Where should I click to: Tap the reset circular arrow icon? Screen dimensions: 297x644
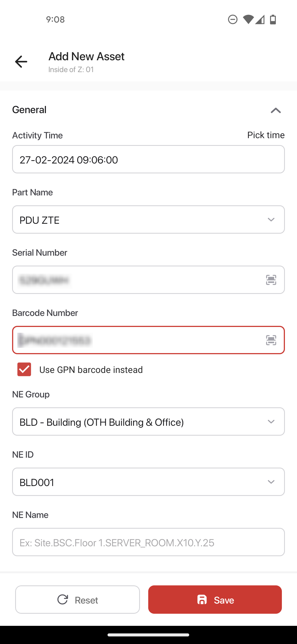tap(63, 599)
